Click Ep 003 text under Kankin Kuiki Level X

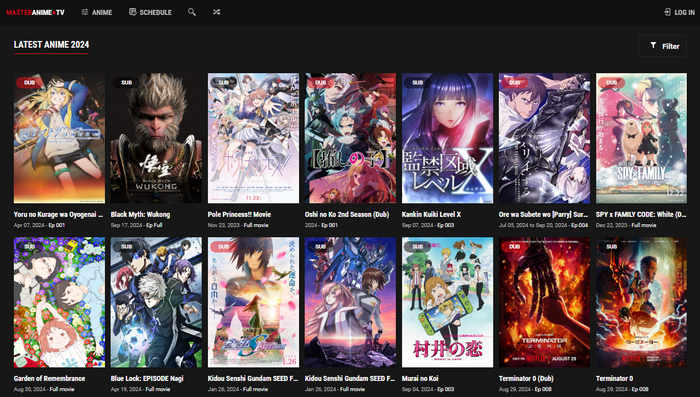(x=446, y=226)
